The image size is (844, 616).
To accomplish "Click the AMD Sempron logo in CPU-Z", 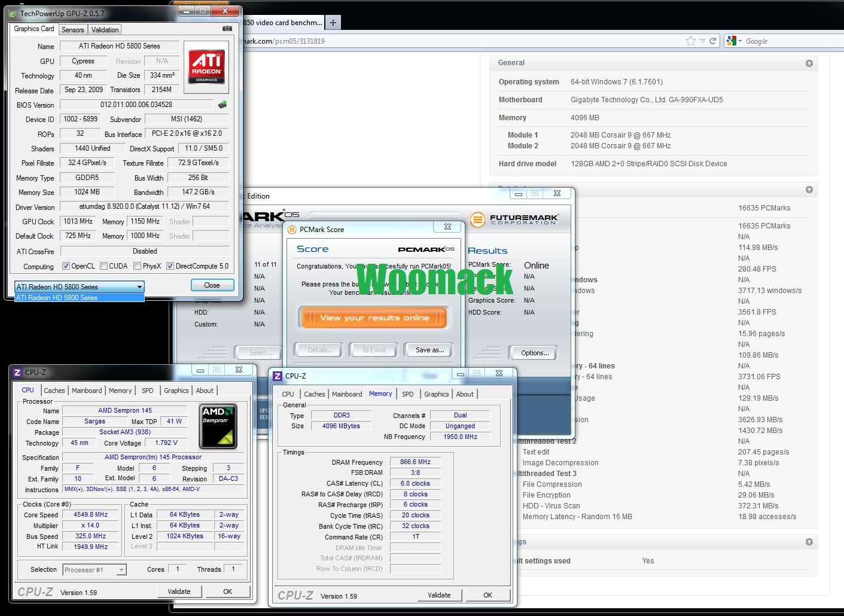I will [x=218, y=426].
